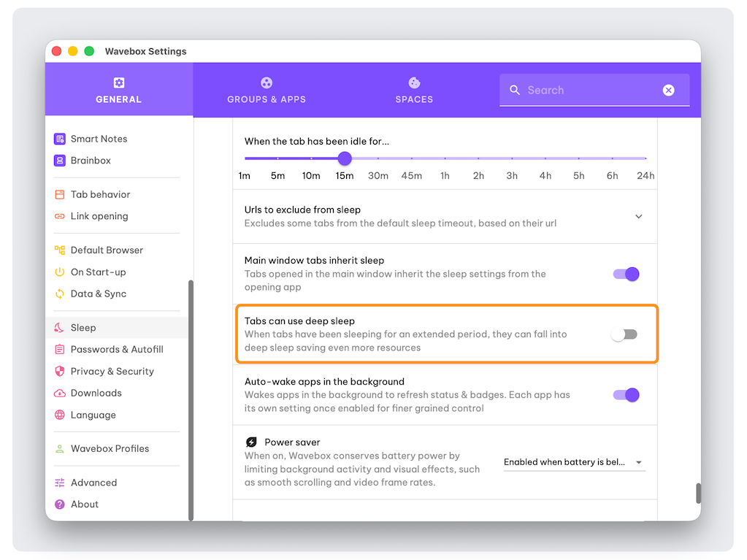Image resolution: width=747 pixels, height=560 pixels.
Task: Select the Tab behavior icon
Action: (x=60, y=194)
